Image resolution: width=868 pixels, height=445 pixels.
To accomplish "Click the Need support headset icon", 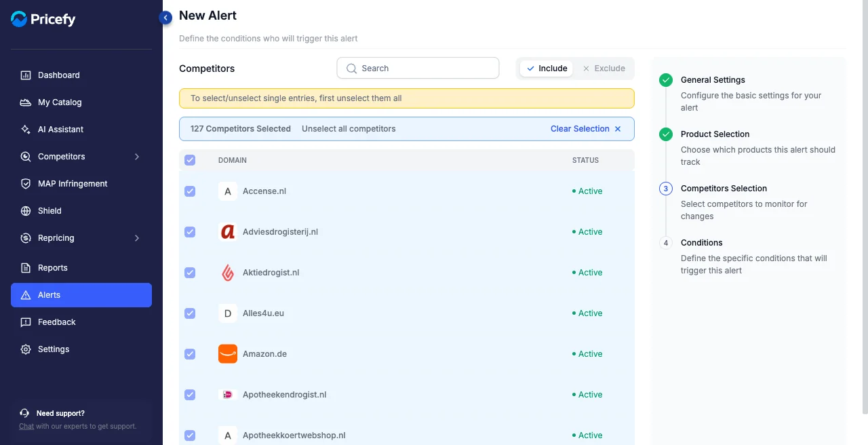I will [24, 413].
